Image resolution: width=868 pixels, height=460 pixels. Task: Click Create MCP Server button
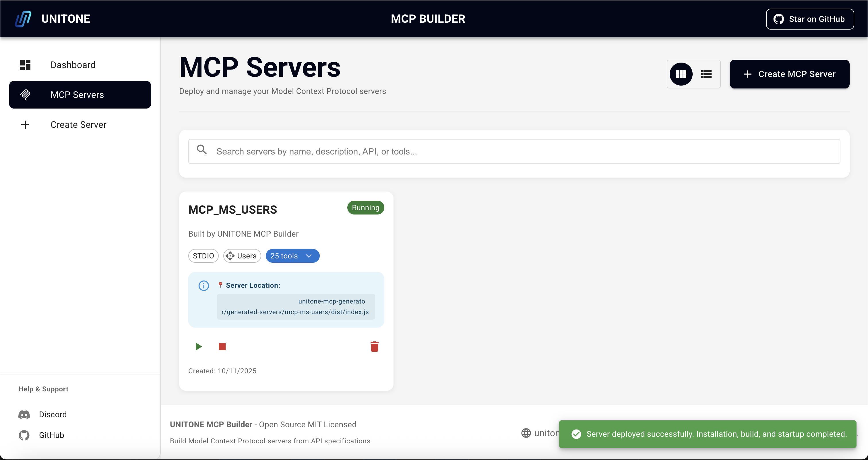pos(789,74)
